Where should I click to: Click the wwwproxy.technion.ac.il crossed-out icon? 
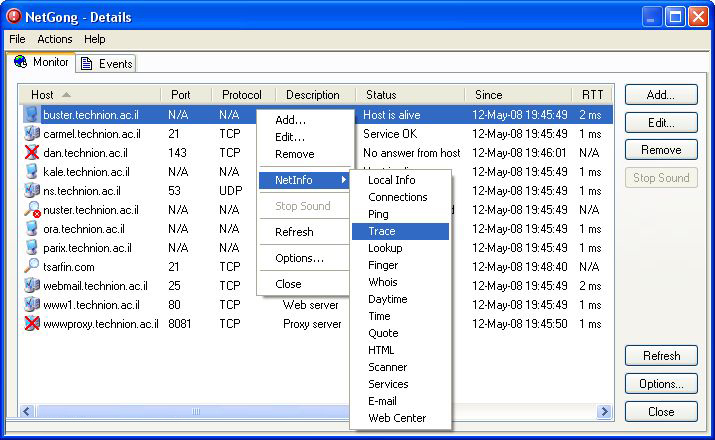(32, 324)
